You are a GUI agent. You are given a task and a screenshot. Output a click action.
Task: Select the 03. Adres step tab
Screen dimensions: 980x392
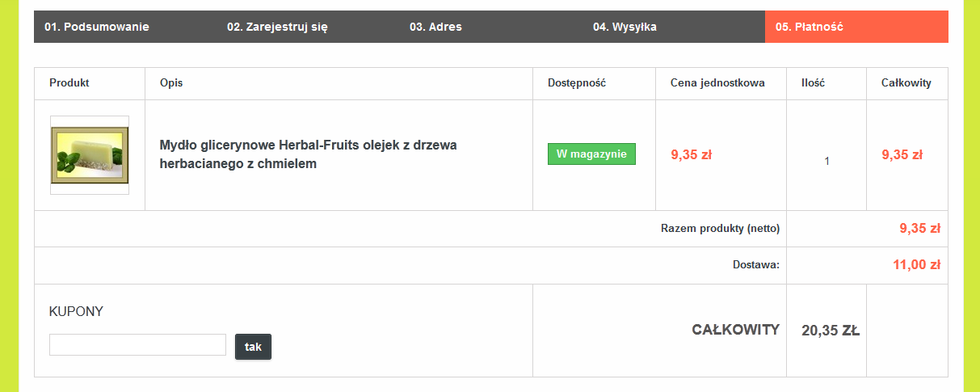(435, 27)
